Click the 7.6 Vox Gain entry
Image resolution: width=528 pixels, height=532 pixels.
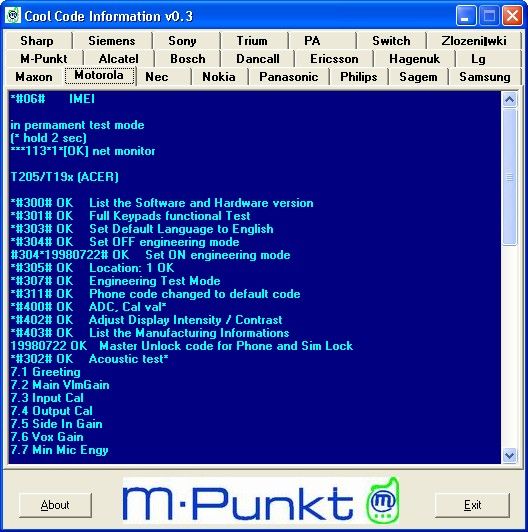47,437
